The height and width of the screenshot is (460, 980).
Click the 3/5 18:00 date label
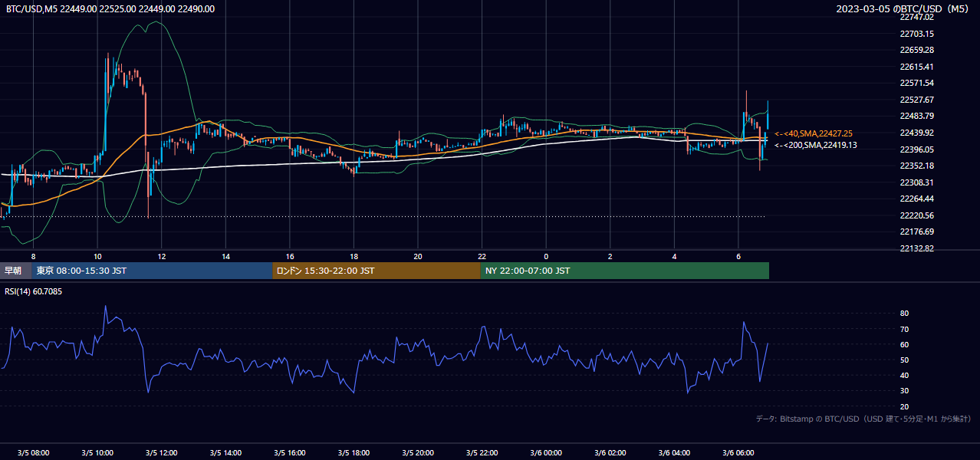click(354, 452)
